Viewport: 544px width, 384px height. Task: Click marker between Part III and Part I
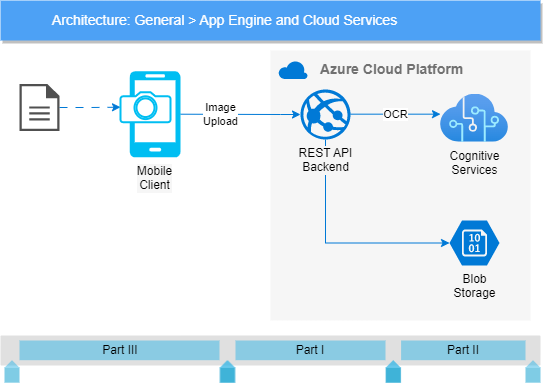228,372
